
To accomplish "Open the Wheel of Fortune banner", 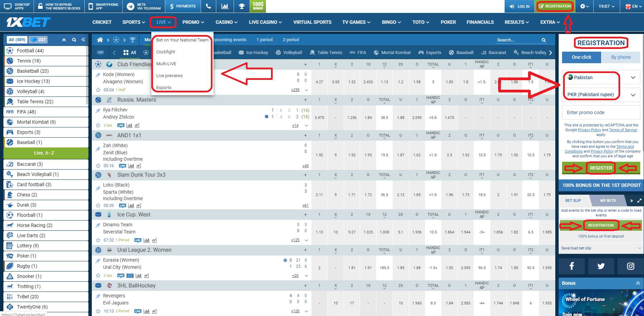I will click(601, 303).
